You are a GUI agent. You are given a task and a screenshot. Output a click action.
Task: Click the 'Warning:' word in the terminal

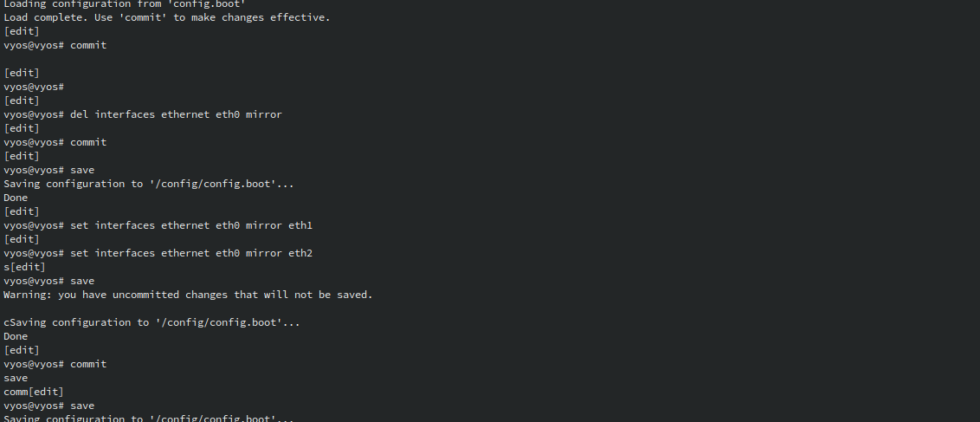coord(28,295)
